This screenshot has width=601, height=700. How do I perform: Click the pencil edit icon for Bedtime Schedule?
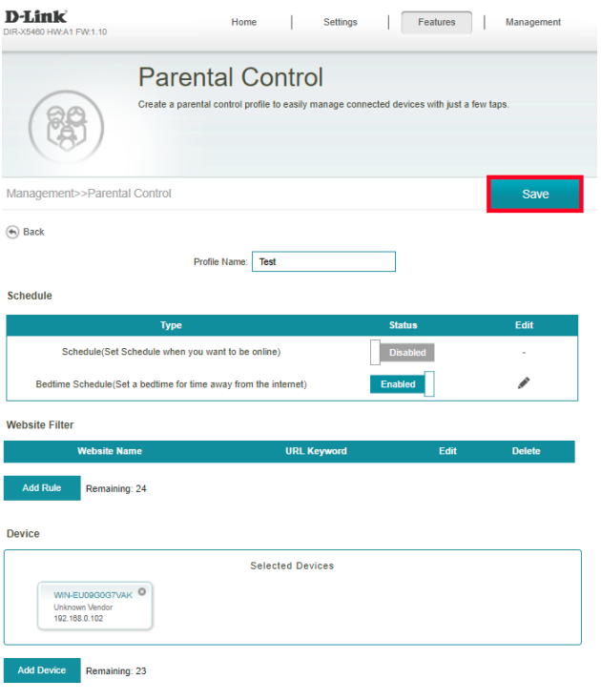(x=524, y=383)
